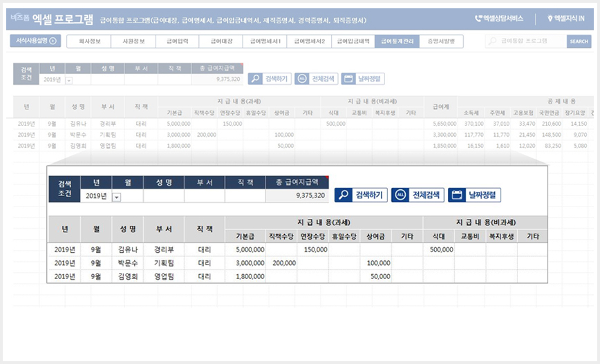Click the 부서 search cell in enlarged panel
This screenshot has height=364, width=600.
click(205, 195)
